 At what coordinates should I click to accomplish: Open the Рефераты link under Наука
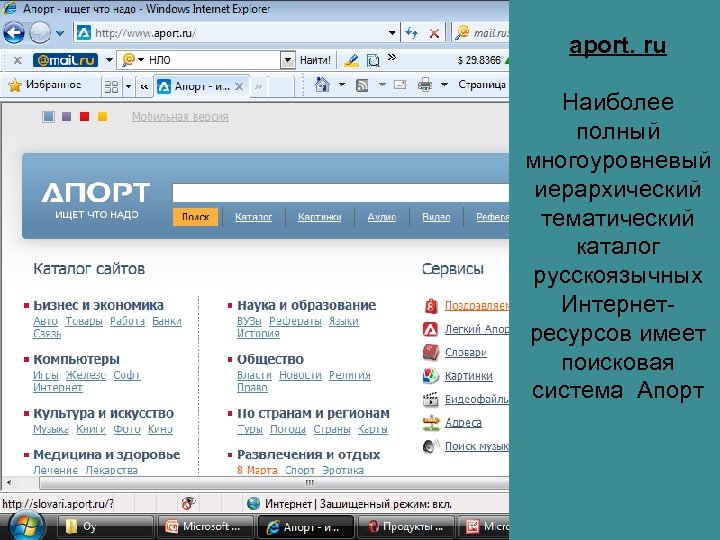(x=295, y=321)
